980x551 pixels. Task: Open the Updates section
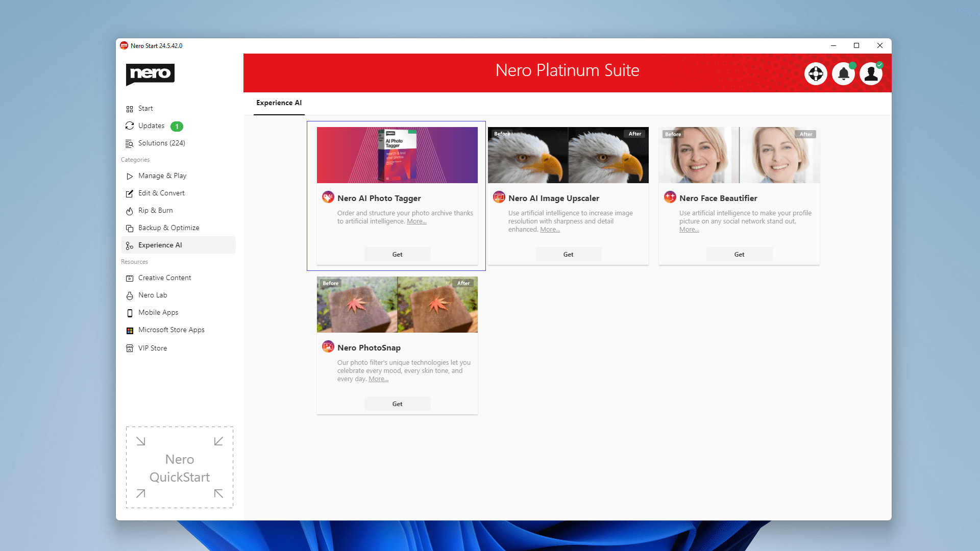[152, 125]
